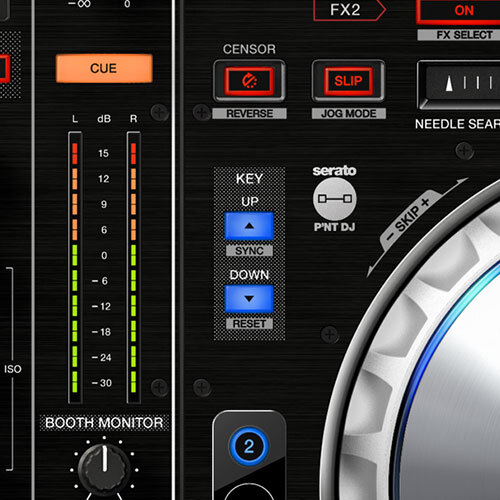Click the right channel level meter
The height and width of the screenshot is (500, 500).
click(133, 268)
